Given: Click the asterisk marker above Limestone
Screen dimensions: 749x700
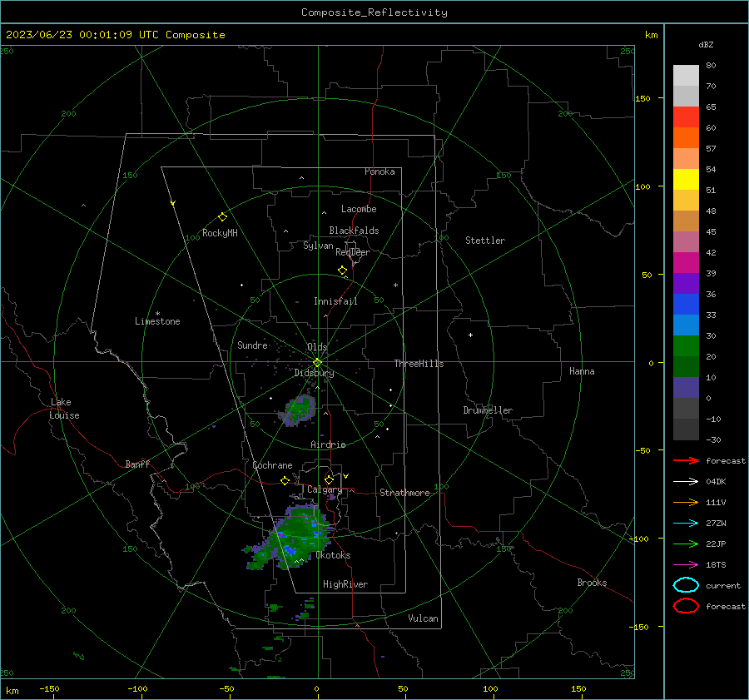Looking at the screenshot, I should (157, 314).
